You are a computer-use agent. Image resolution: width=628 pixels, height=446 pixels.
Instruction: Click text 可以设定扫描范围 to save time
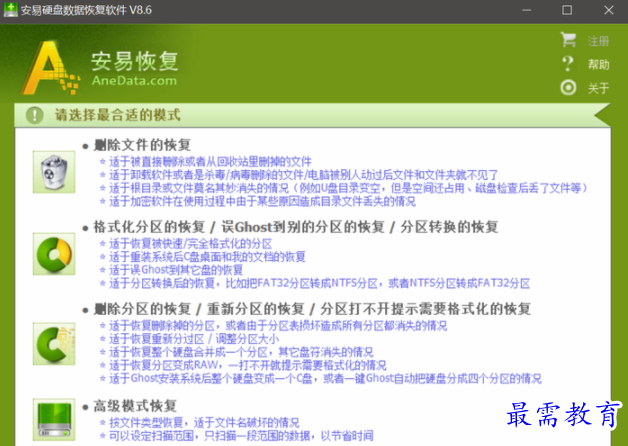[241, 436]
